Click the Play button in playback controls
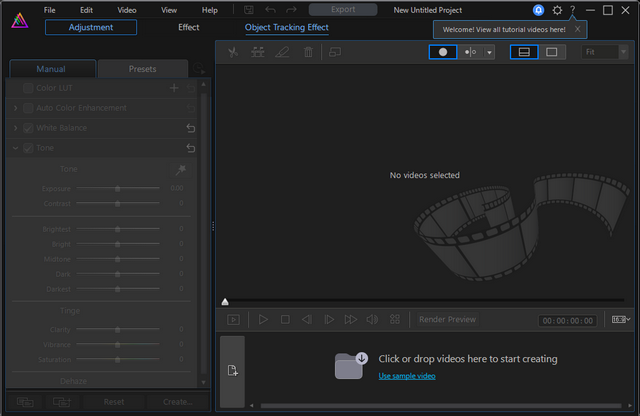Viewport: 640px width, 416px height. click(263, 320)
